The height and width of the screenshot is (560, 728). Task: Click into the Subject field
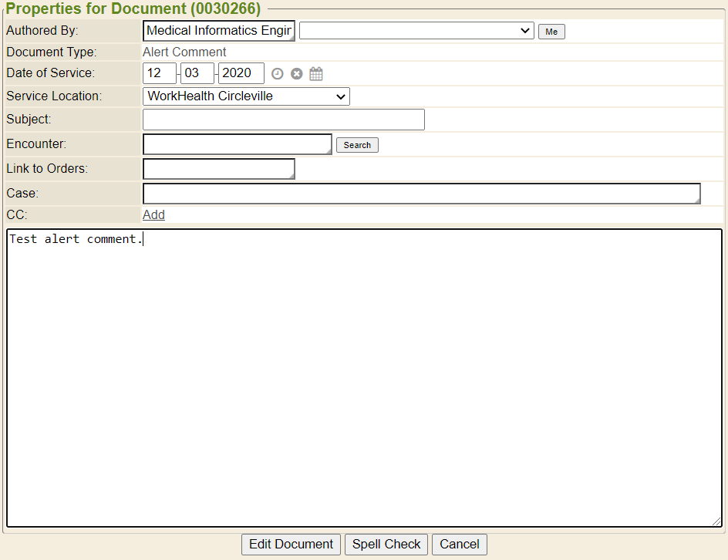coord(284,120)
